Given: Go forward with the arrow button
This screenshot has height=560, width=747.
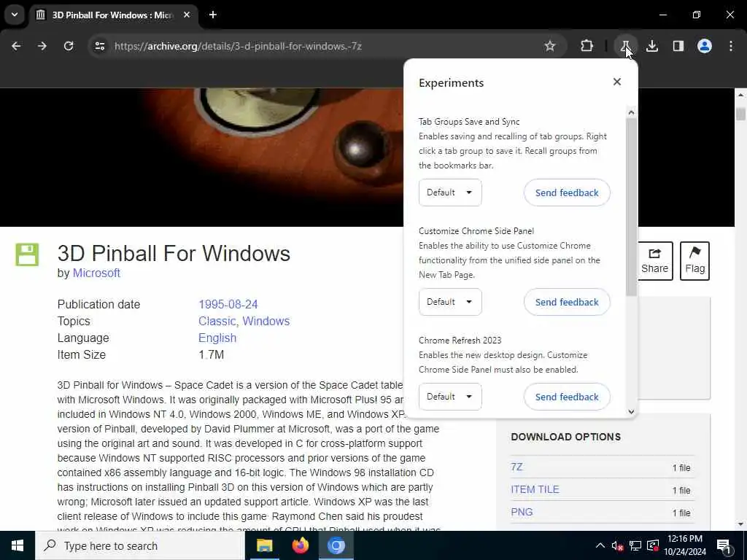Looking at the screenshot, I should (x=42, y=46).
